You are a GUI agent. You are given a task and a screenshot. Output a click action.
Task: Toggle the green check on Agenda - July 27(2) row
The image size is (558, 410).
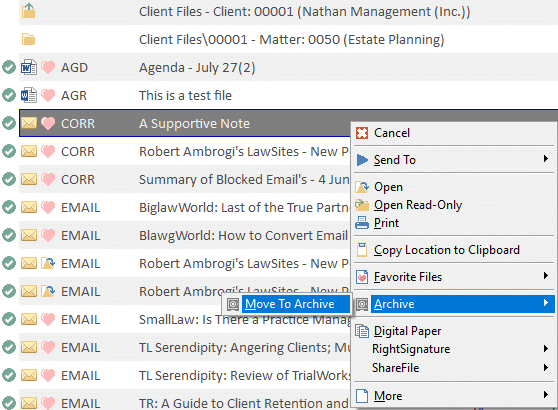click(x=9, y=67)
